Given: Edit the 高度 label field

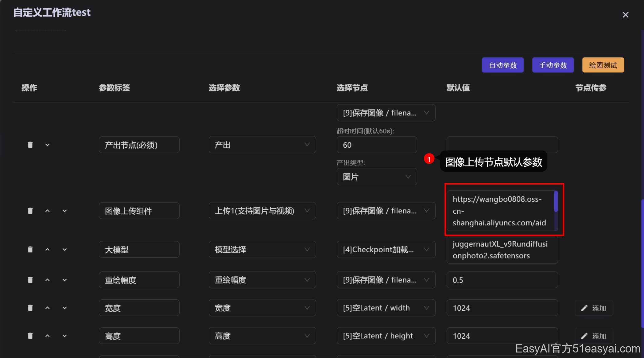Looking at the screenshot, I should click(x=139, y=336).
